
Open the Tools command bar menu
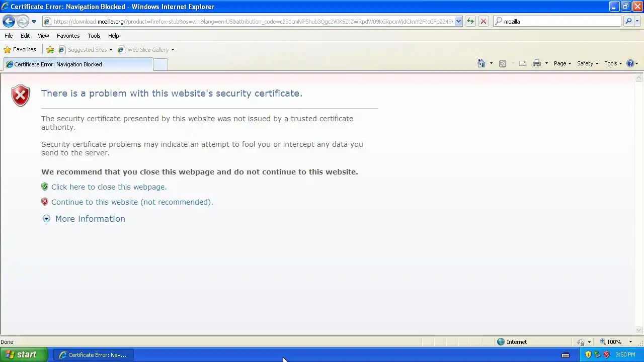coord(613,63)
